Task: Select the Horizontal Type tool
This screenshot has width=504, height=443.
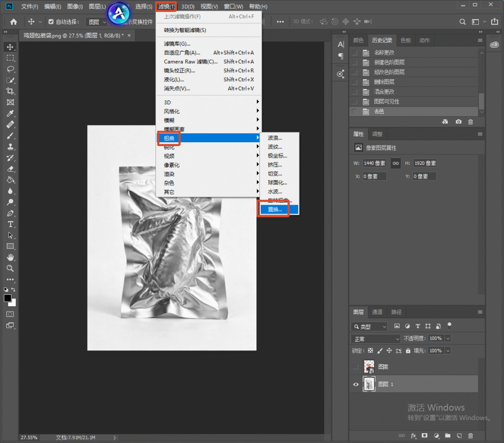Action: tap(10, 224)
